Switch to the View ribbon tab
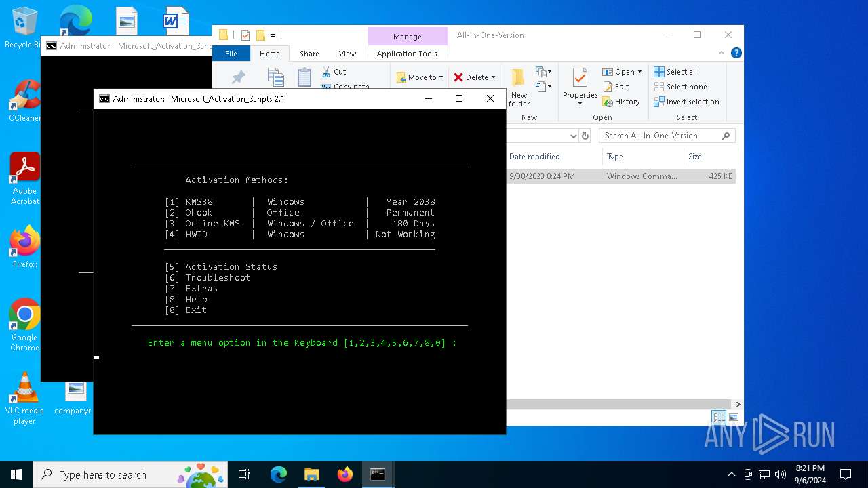The image size is (868, 488). (x=347, y=54)
